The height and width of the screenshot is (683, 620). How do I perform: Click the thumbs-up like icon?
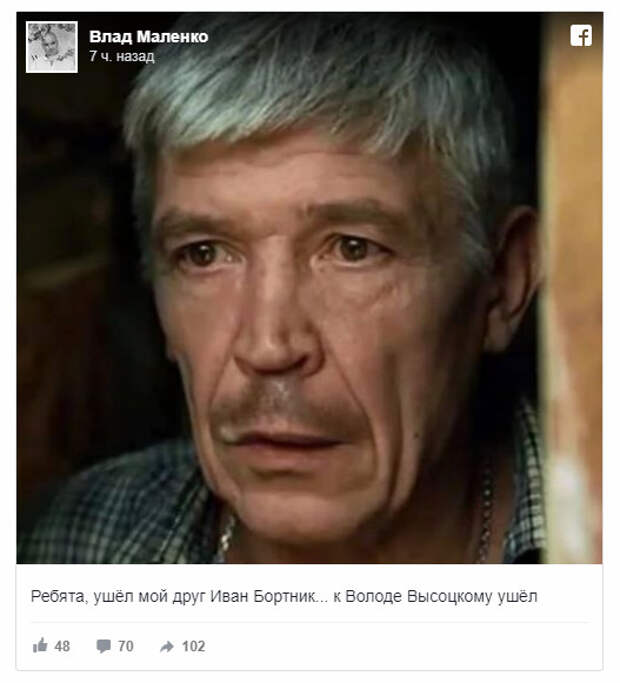tap(40, 646)
